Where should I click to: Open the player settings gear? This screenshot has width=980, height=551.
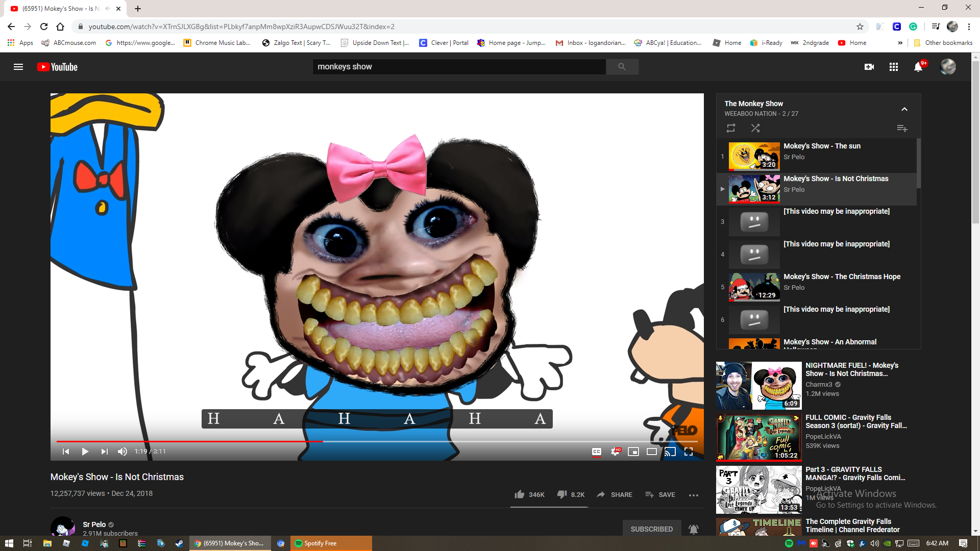tap(615, 452)
